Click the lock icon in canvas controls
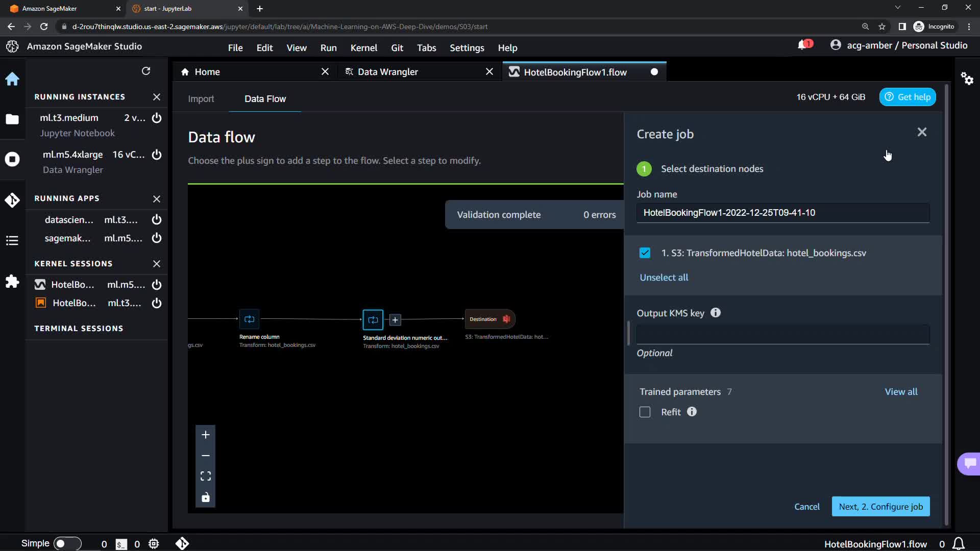980x551 pixels. click(x=206, y=497)
